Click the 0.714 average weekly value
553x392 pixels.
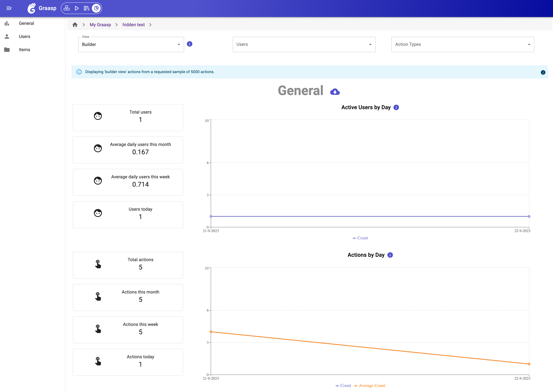(x=140, y=184)
